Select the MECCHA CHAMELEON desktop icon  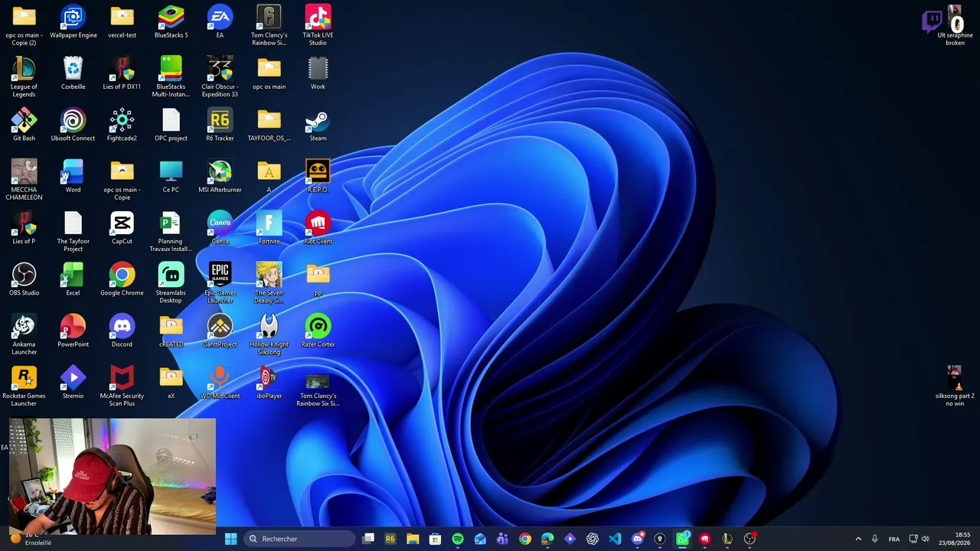[x=24, y=180]
